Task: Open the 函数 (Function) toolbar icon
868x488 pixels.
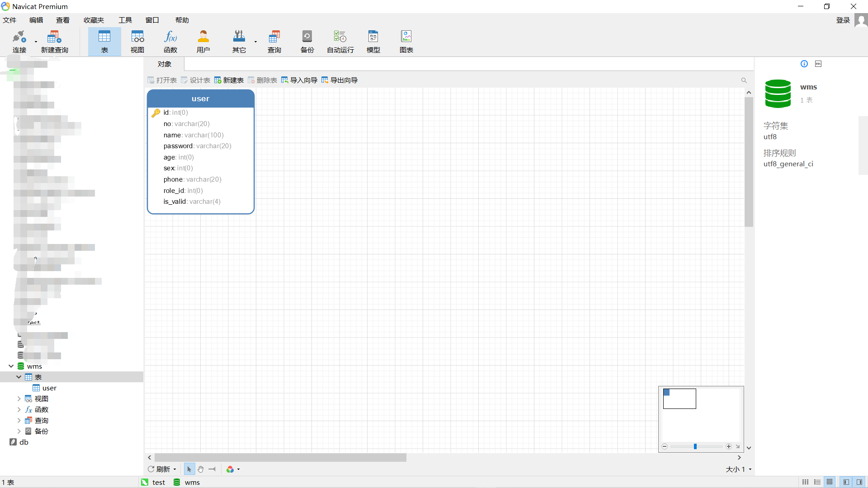Action: 170,42
